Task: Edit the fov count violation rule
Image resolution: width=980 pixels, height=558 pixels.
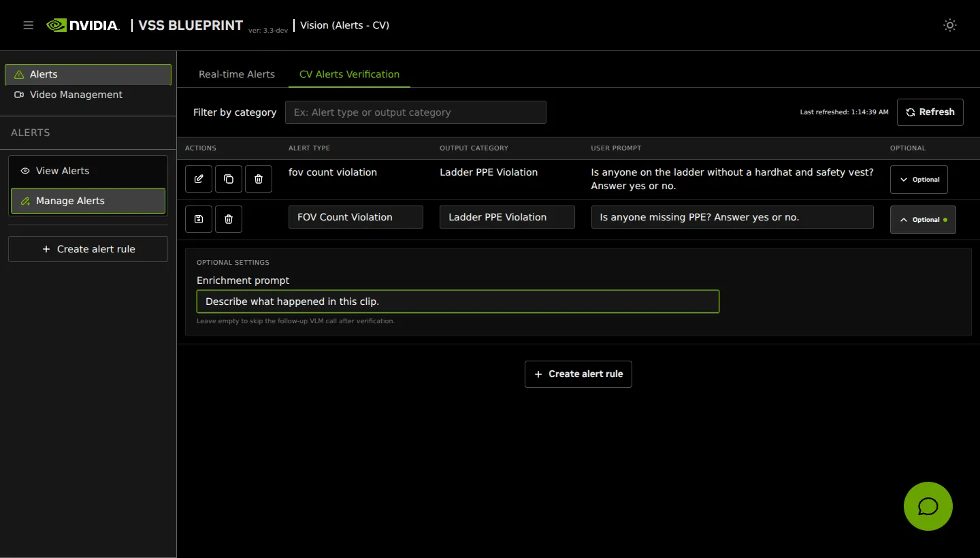Action: [x=199, y=179]
